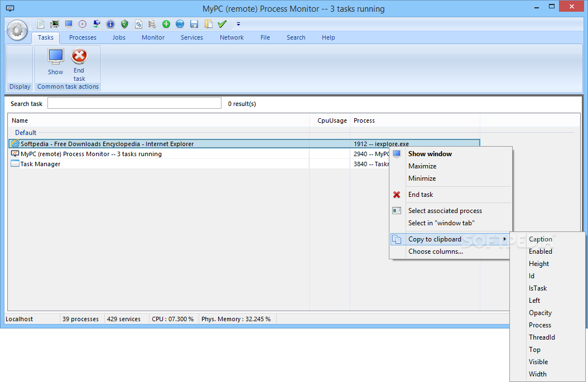The height and width of the screenshot is (382, 588).
Task: Sort by the Process column header
Action: [x=415, y=120]
